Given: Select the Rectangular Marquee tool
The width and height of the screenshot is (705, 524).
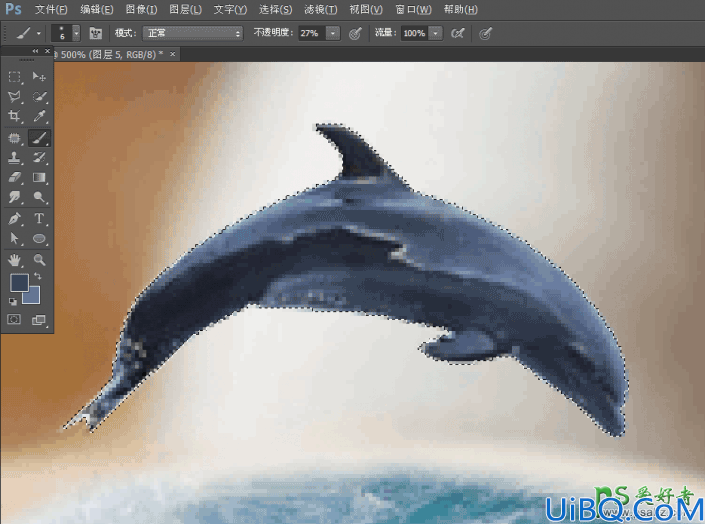Looking at the screenshot, I should [x=14, y=77].
